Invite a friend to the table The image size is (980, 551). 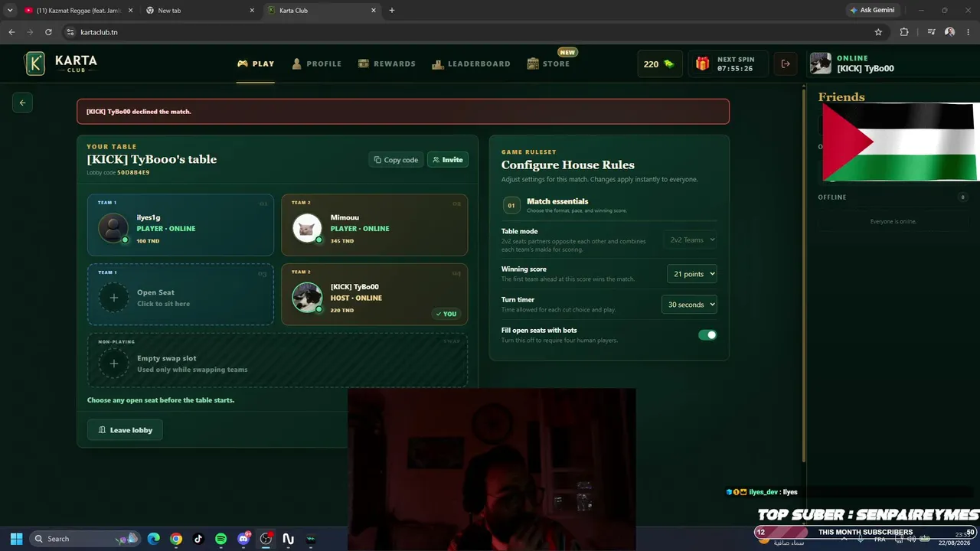click(x=448, y=160)
